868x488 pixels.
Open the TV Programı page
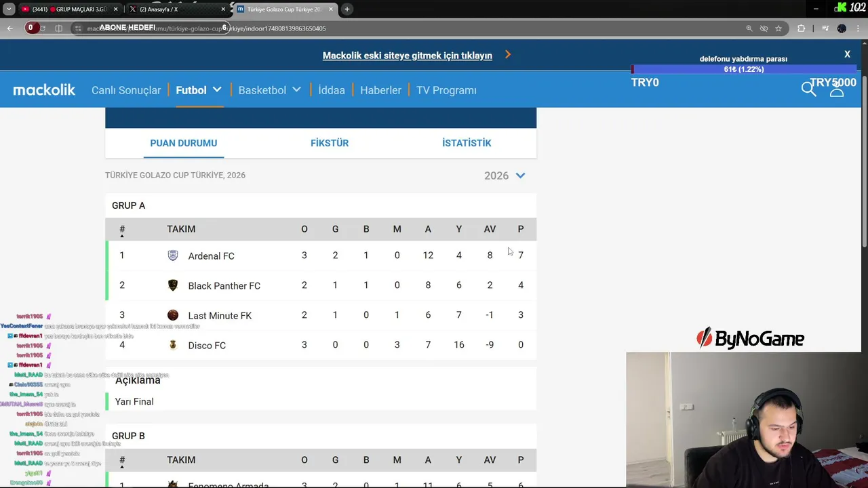pos(446,90)
